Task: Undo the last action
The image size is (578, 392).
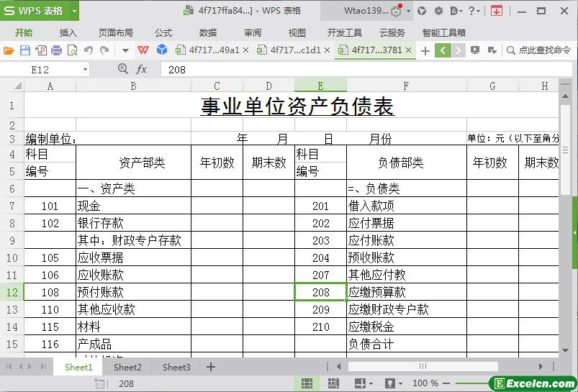Action: pos(88,50)
